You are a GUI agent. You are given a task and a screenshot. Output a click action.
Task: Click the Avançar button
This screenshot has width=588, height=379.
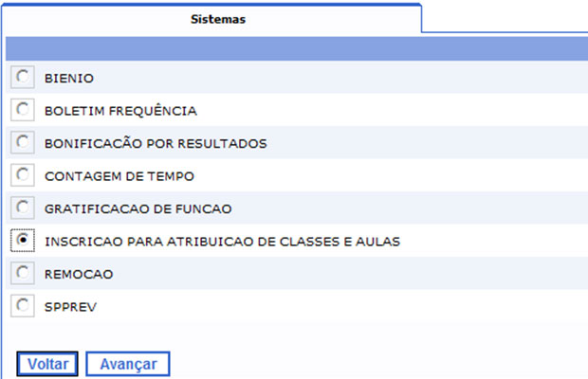(x=127, y=364)
